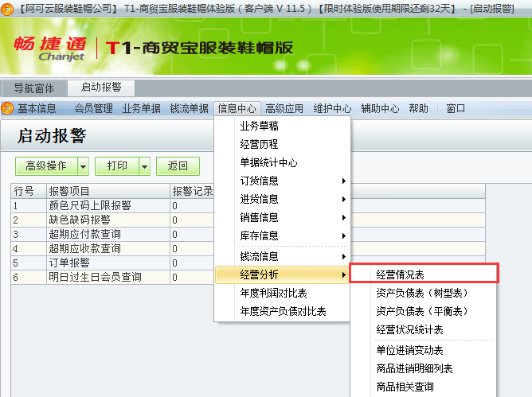Expand the 进货信息 submenu
This screenshot has height=397, width=532.
pos(282,200)
